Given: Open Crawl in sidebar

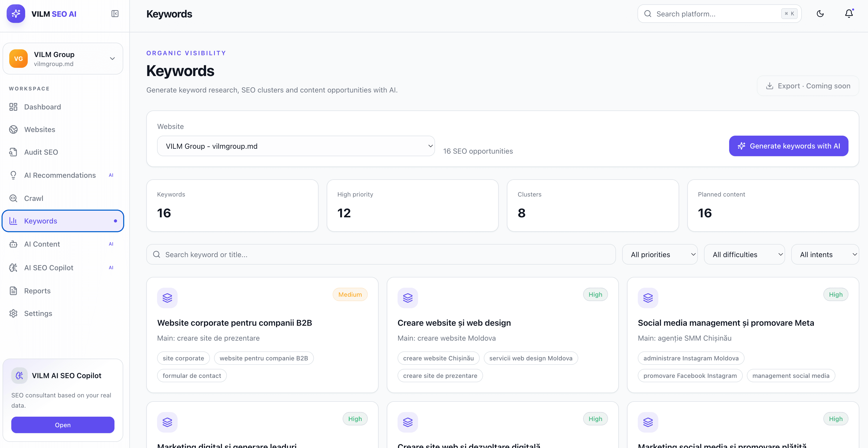Looking at the screenshot, I should click(x=63, y=198).
